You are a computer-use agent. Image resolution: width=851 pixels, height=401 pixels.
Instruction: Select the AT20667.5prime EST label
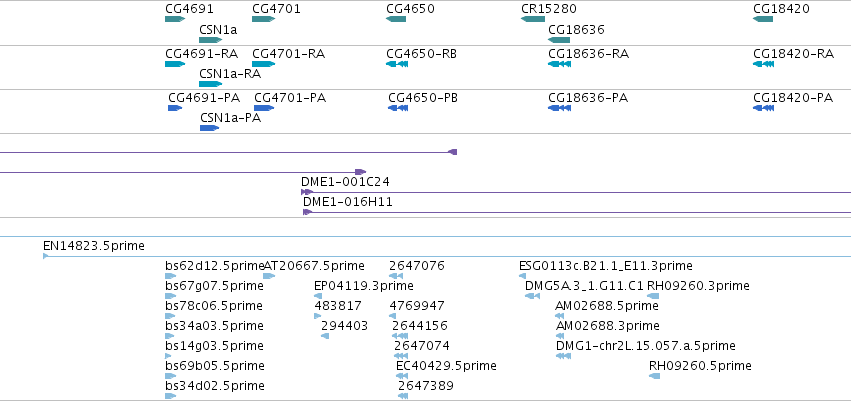pyautogui.click(x=314, y=266)
